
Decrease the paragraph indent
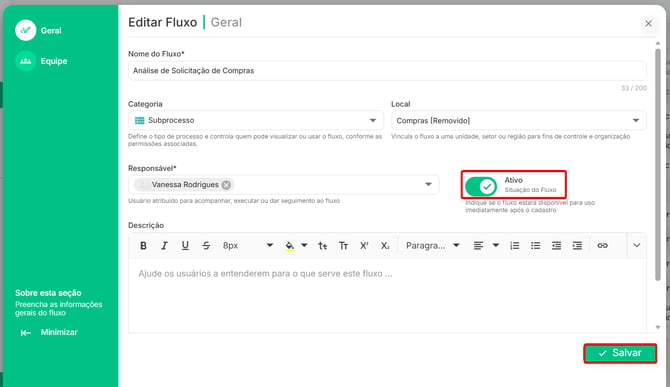pyautogui.click(x=556, y=246)
